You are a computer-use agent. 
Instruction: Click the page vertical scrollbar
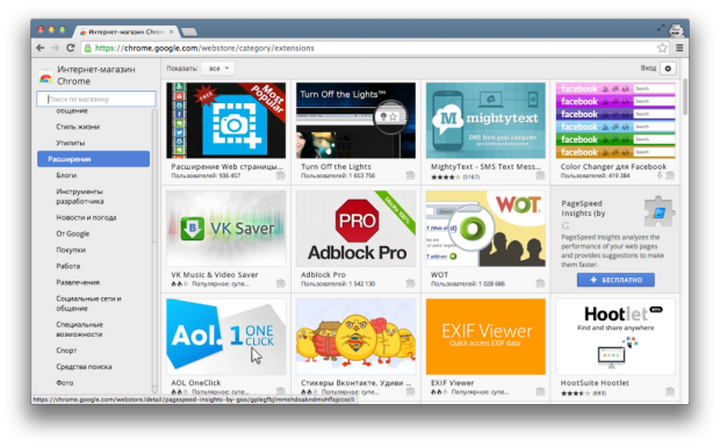[685, 96]
